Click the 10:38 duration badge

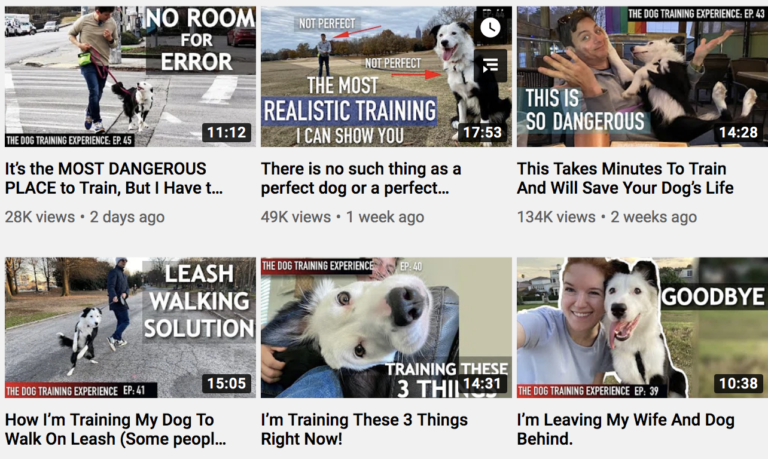(x=738, y=383)
